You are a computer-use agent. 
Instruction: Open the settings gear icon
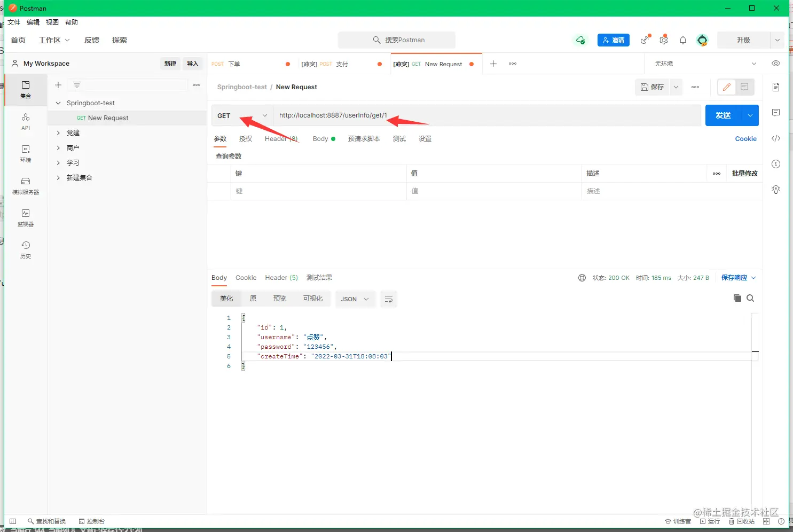[x=664, y=40]
